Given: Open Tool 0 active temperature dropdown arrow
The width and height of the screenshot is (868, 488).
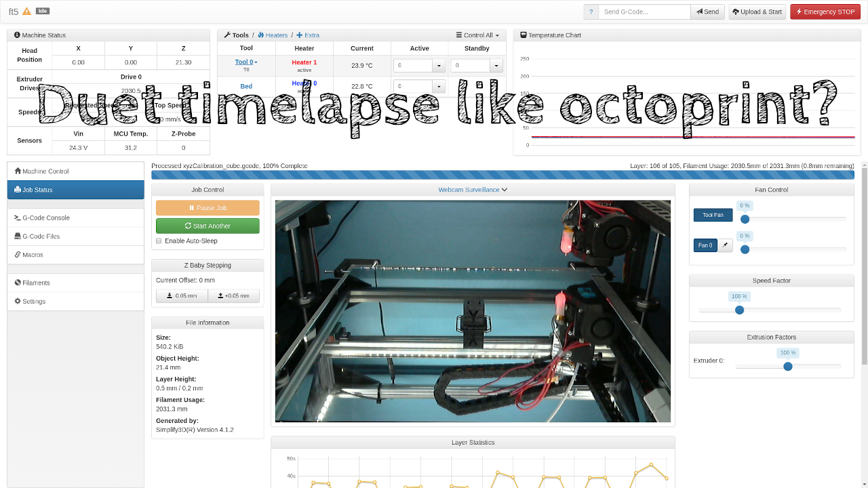Looking at the screenshot, I should click(439, 66).
